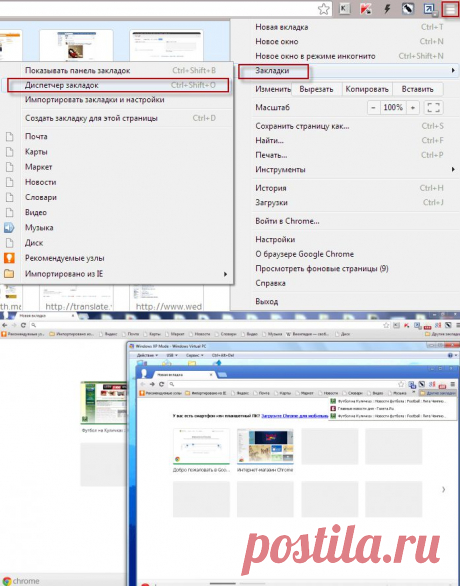
Task: Click reload in the Virtual PC Chrome window
Action: tap(161, 384)
